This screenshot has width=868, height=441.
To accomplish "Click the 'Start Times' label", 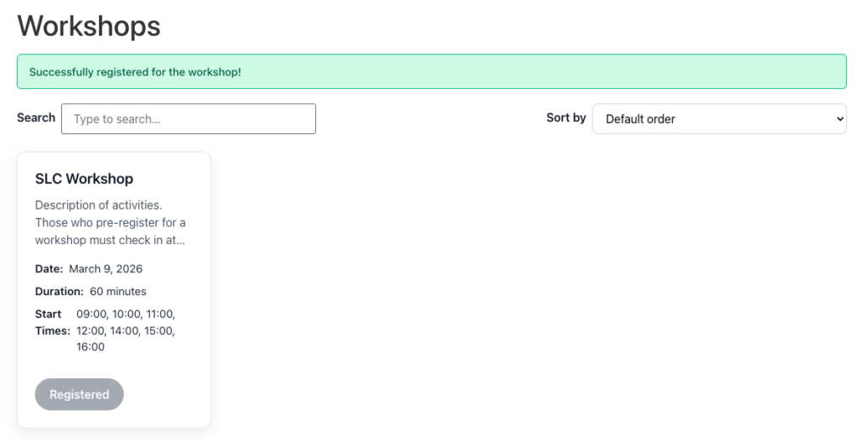I will coord(52,322).
